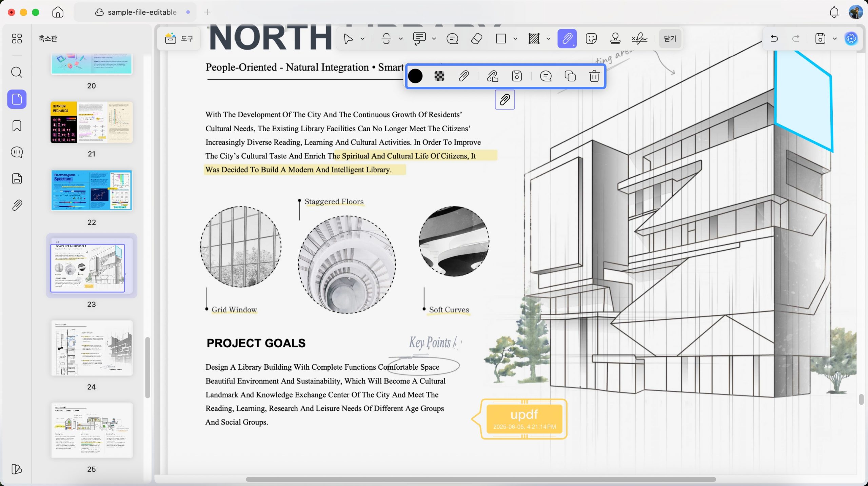The height and width of the screenshot is (486, 868).
Task: Expand the strikethrough tool dropdown arrow
Action: [401, 39]
